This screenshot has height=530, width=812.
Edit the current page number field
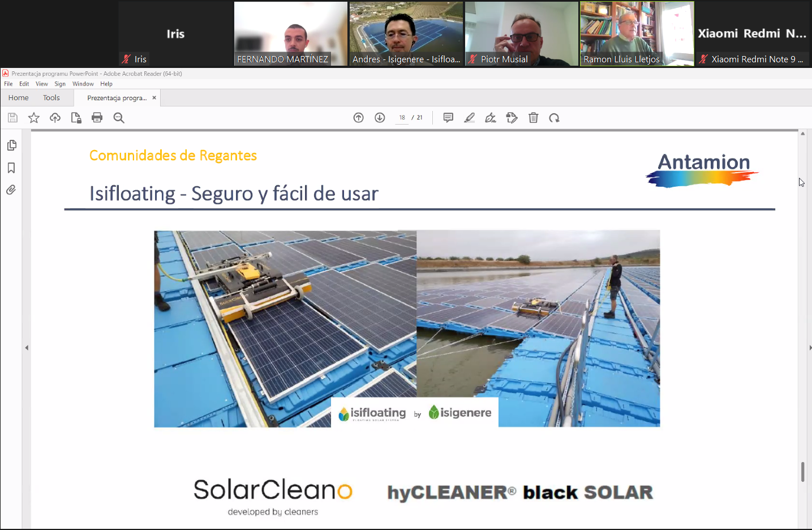(402, 118)
